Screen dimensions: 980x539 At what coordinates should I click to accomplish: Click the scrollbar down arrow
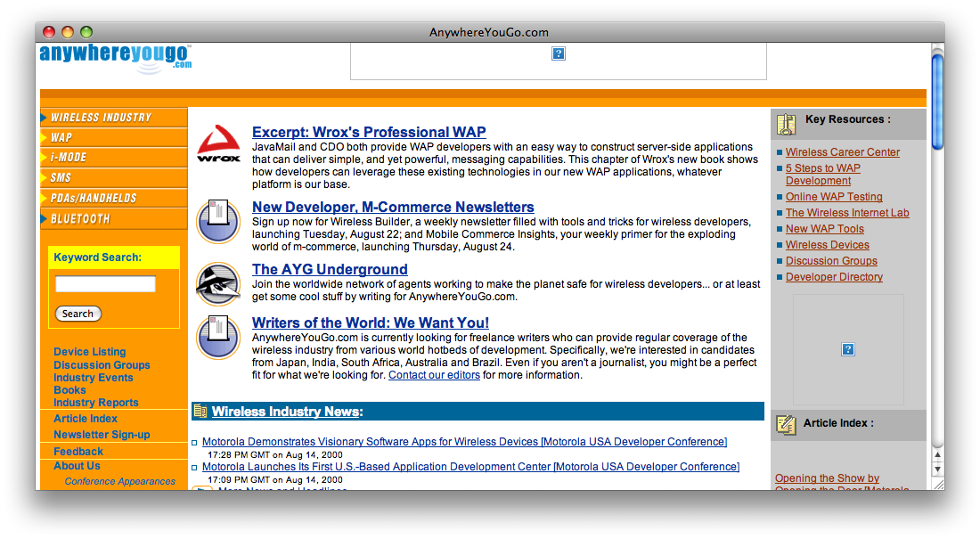937,469
